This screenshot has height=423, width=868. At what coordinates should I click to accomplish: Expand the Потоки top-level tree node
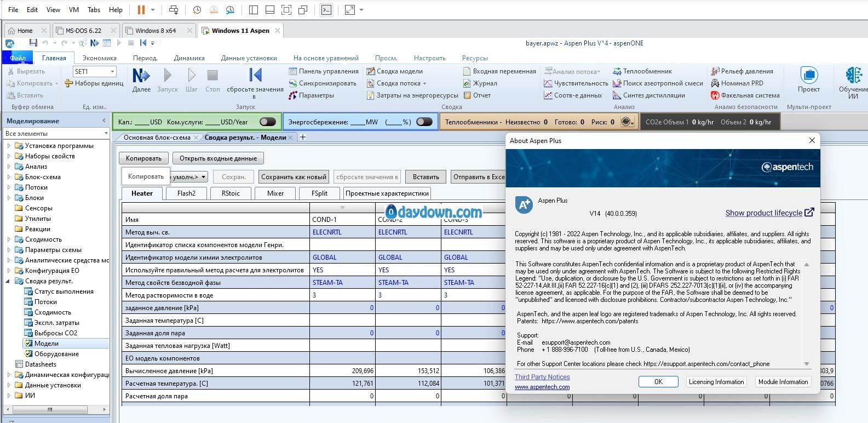point(9,187)
